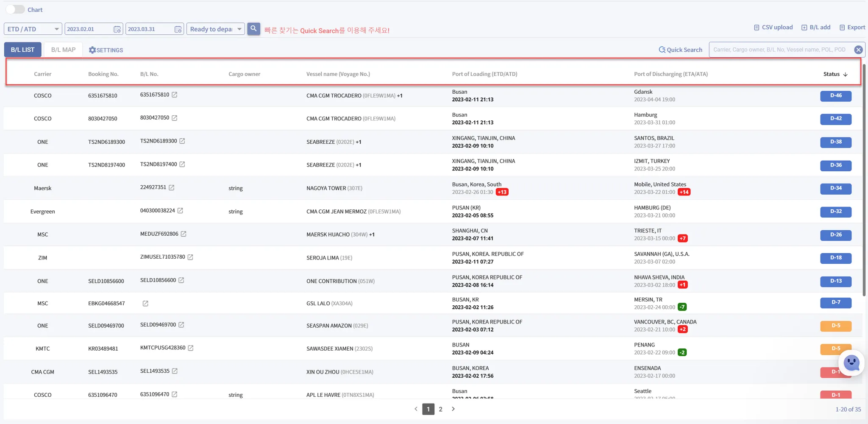The height and width of the screenshot is (424, 868).
Task: Click the D-26 status badge
Action: click(x=836, y=235)
